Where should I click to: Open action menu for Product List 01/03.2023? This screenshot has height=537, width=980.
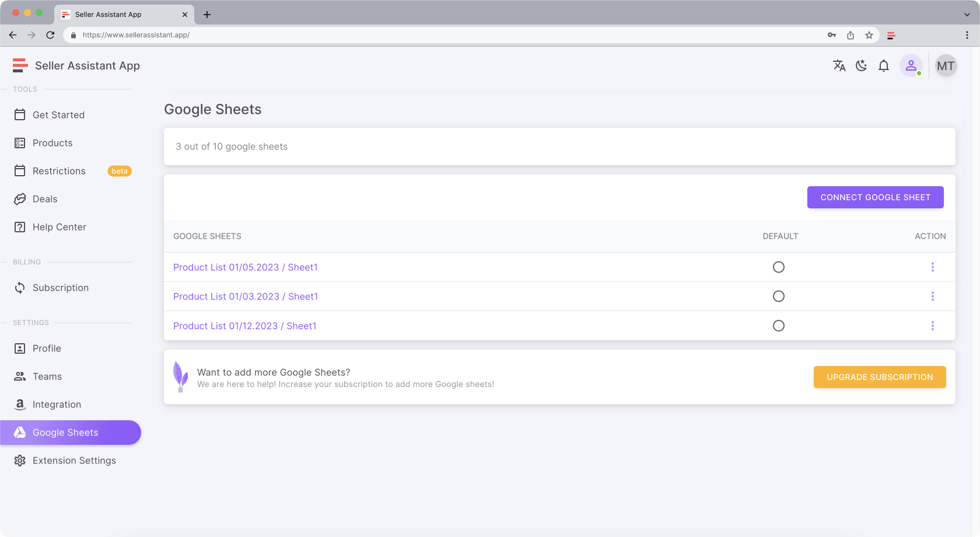pyautogui.click(x=932, y=297)
